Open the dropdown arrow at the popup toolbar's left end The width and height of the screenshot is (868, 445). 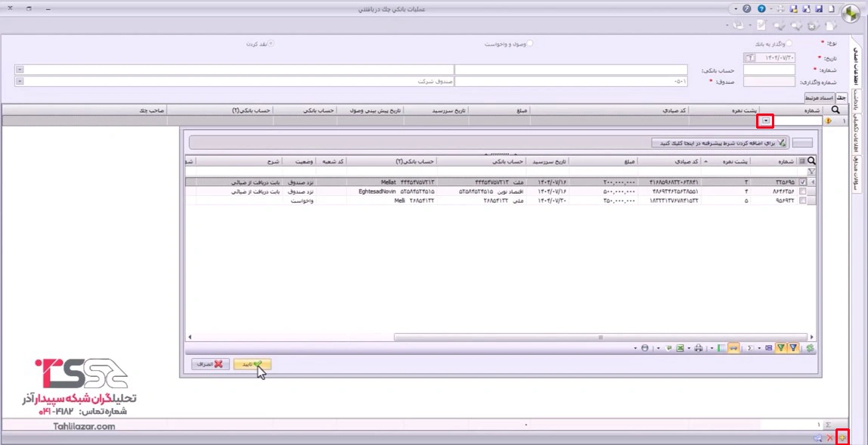[636, 348]
